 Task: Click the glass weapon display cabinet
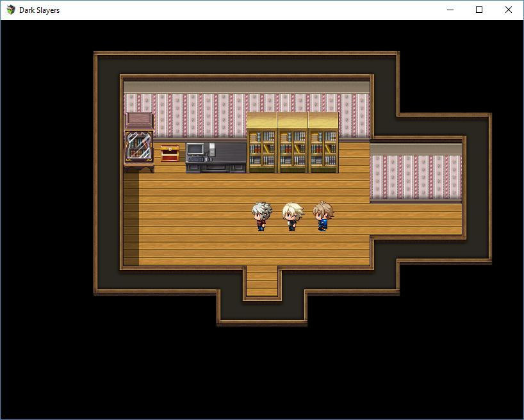[139, 142]
